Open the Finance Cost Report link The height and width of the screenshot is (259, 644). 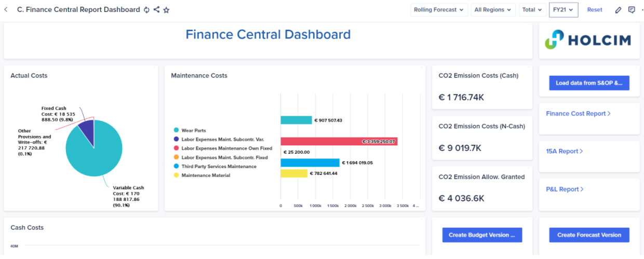(578, 114)
